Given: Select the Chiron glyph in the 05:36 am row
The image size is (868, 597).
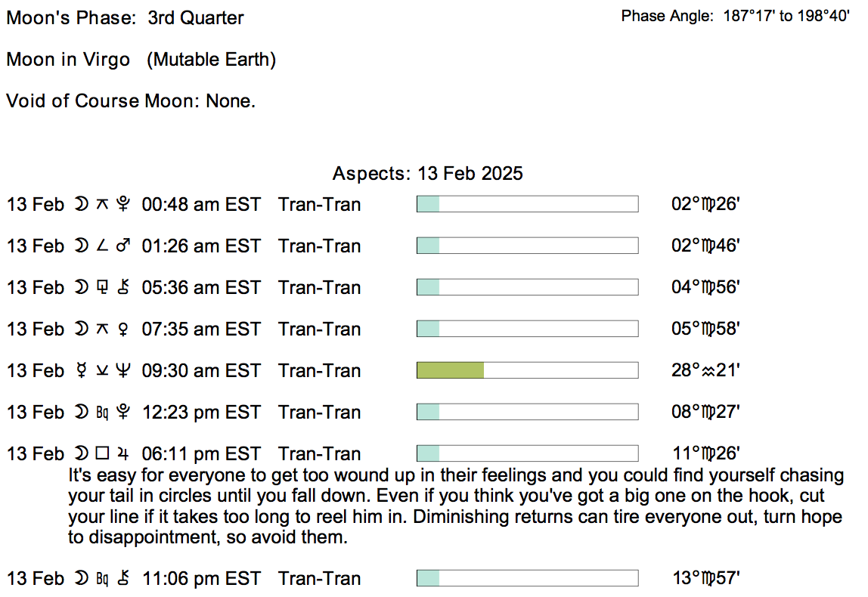Looking at the screenshot, I should pos(125,288).
